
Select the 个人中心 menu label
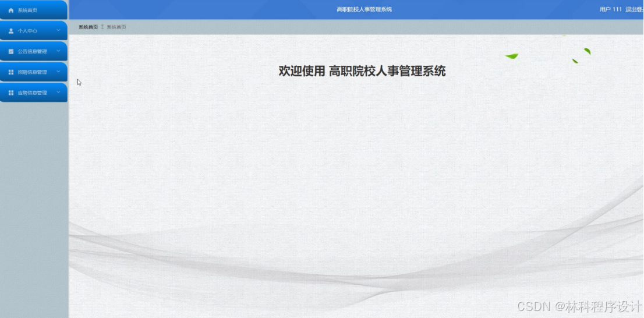coord(27,31)
